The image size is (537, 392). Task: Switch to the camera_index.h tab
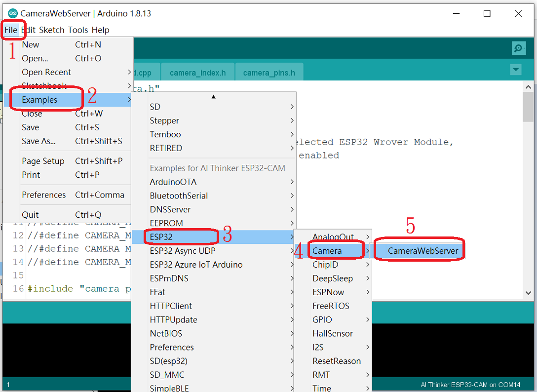[197, 72]
